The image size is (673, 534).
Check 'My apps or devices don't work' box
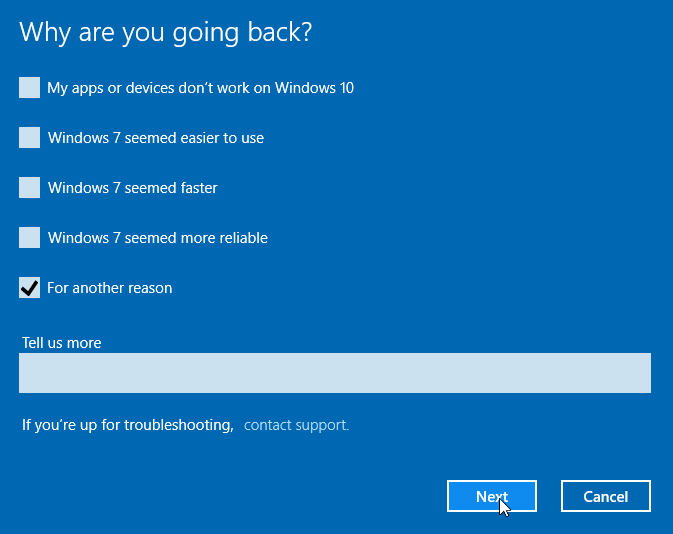tap(29, 88)
